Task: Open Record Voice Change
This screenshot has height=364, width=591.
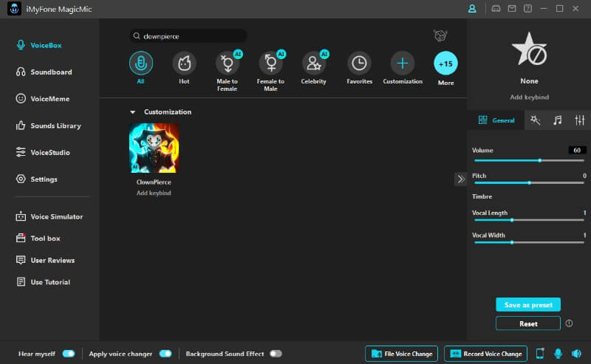Action: click(x=486, y=354)
